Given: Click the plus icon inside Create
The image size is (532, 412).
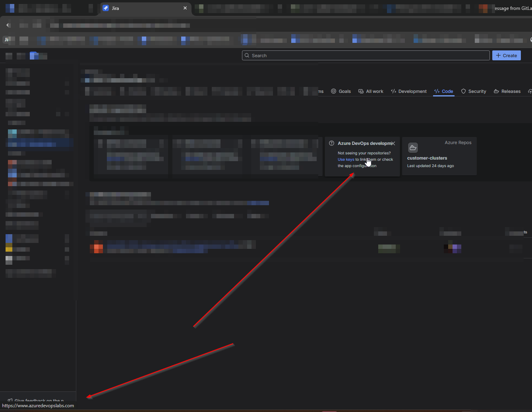Looking at the screenshot, I should pyautogui.click(x=498, y=56).
